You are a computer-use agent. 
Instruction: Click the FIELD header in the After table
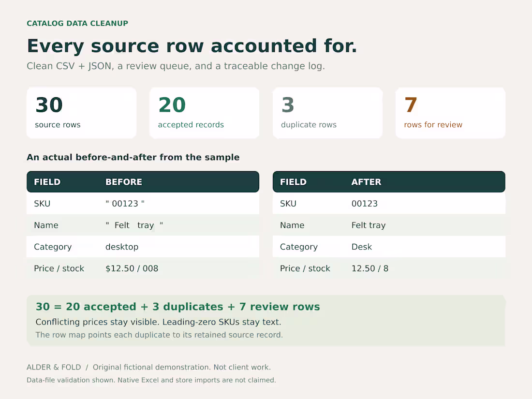293,182
